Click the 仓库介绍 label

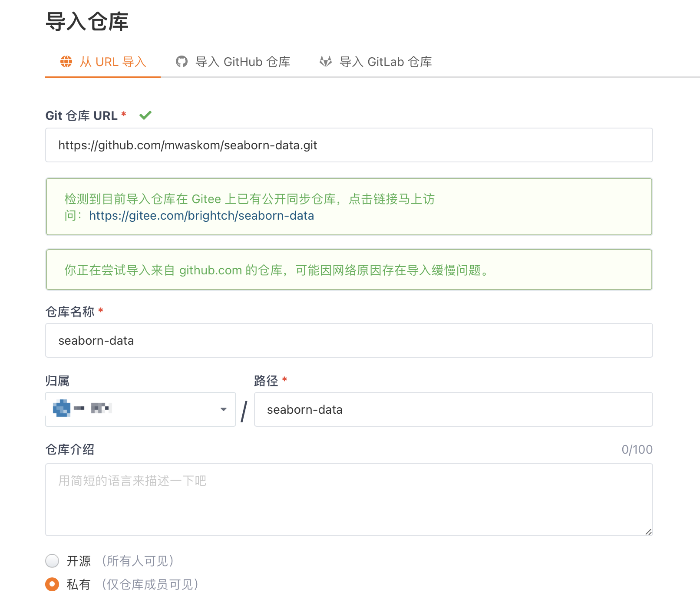point(70,450)
